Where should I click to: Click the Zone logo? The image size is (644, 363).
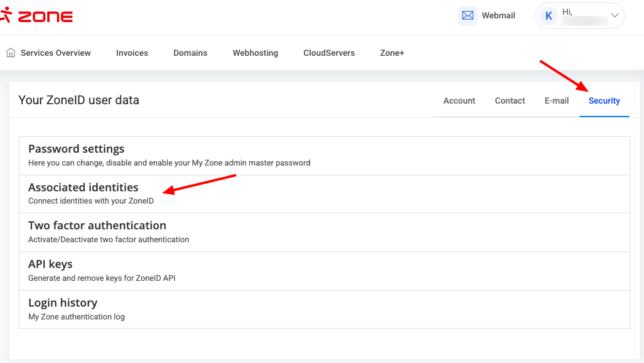point(38,16)
